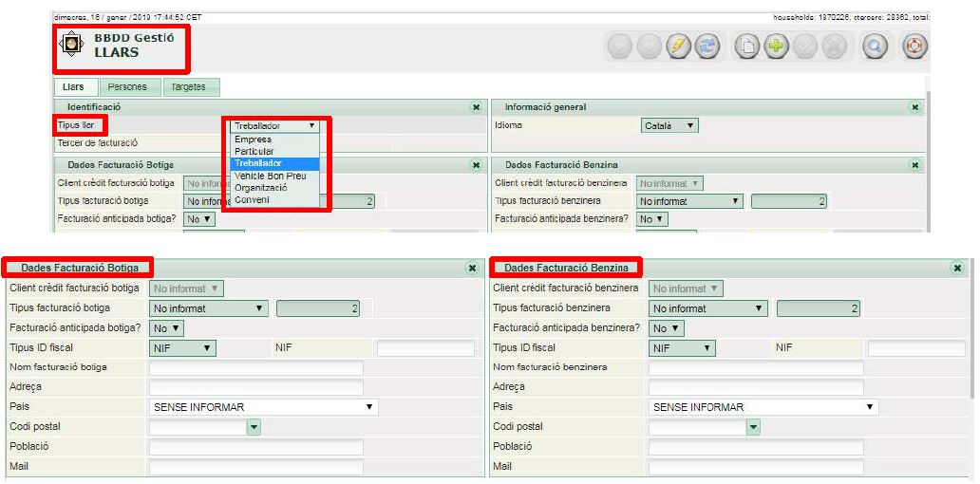Click the lifebuoy help icon
980x484 pixels.
[914, 47]
